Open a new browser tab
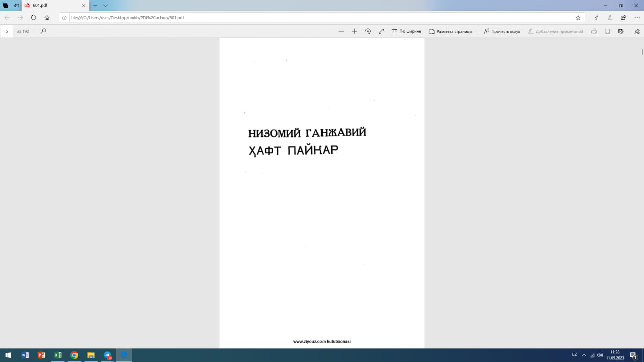Screen dimensions: 644x362 pos(95,6)
